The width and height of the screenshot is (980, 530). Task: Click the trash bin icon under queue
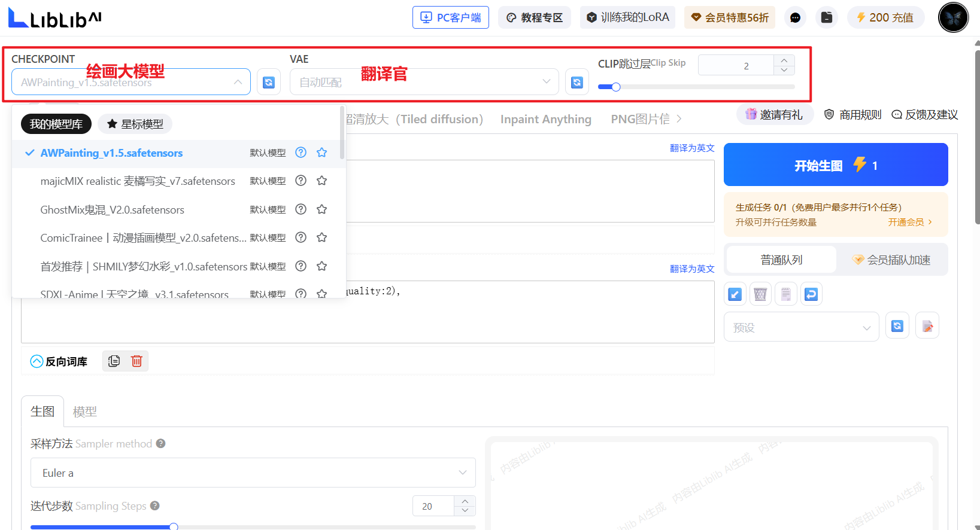click(760, 294)
